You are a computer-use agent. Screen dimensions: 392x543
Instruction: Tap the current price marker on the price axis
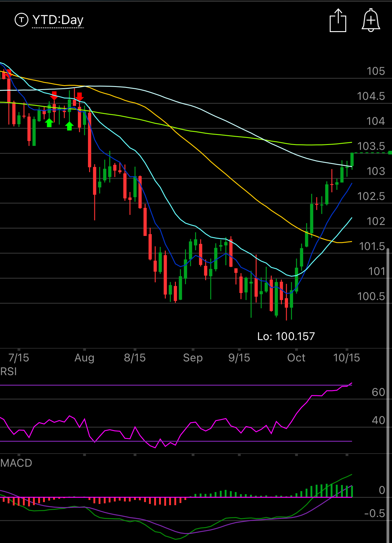390,153
